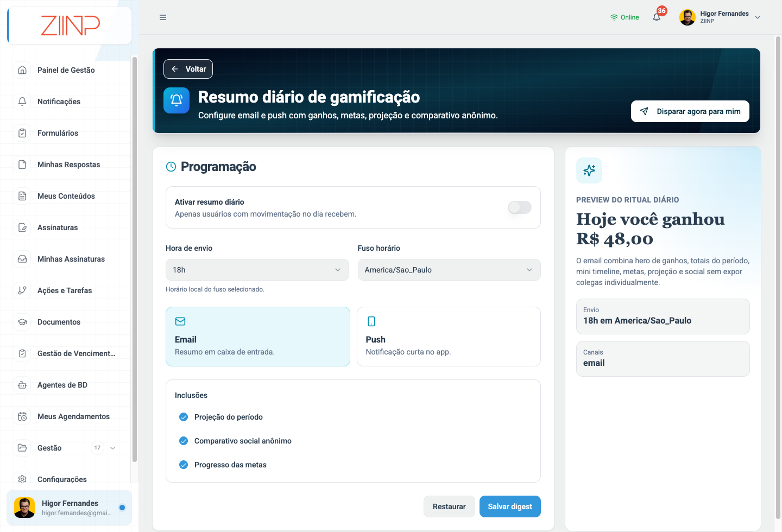Open the hamburger menu icon
The height and width of the screenshot is (532, 782).
pyautogui.click(x=163, y=17)
